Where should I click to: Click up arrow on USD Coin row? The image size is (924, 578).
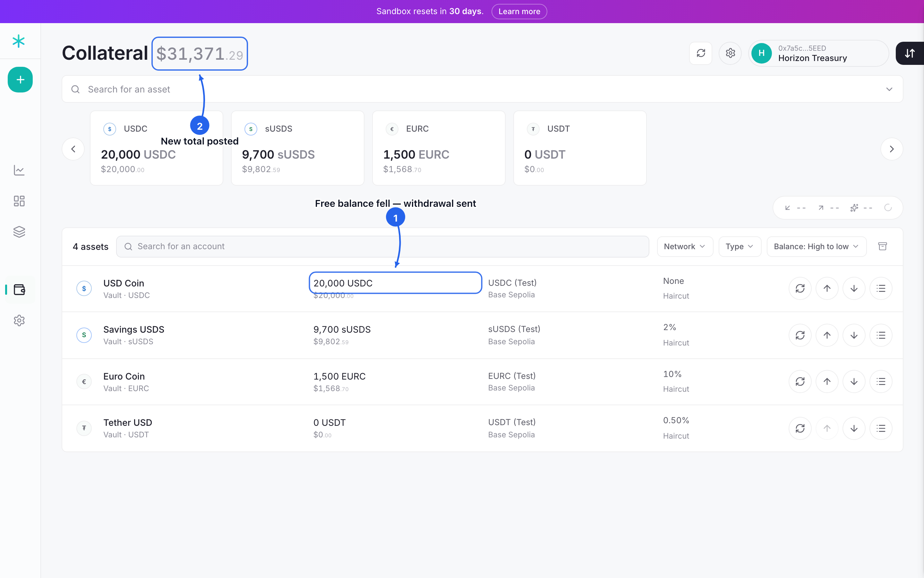click(827, 288)
